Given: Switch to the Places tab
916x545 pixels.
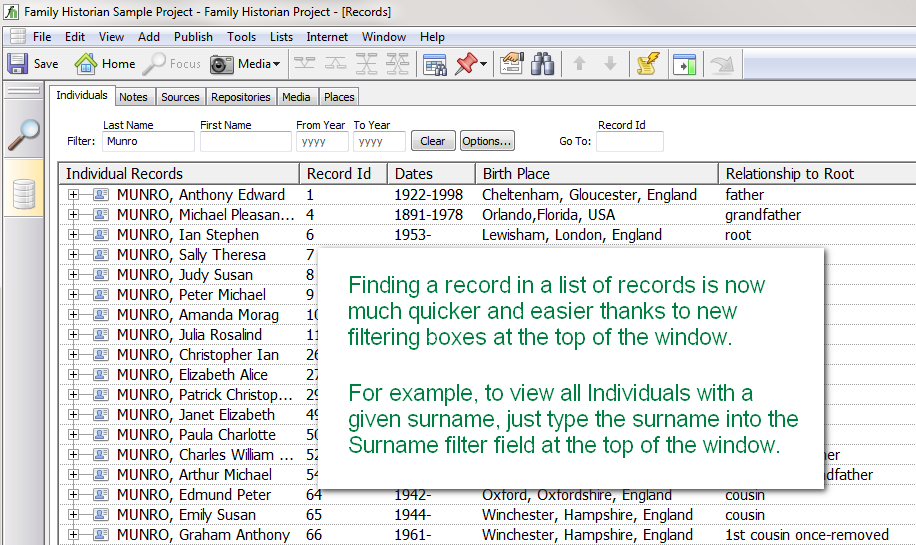Looking at the screenshot, I should 339,97.
